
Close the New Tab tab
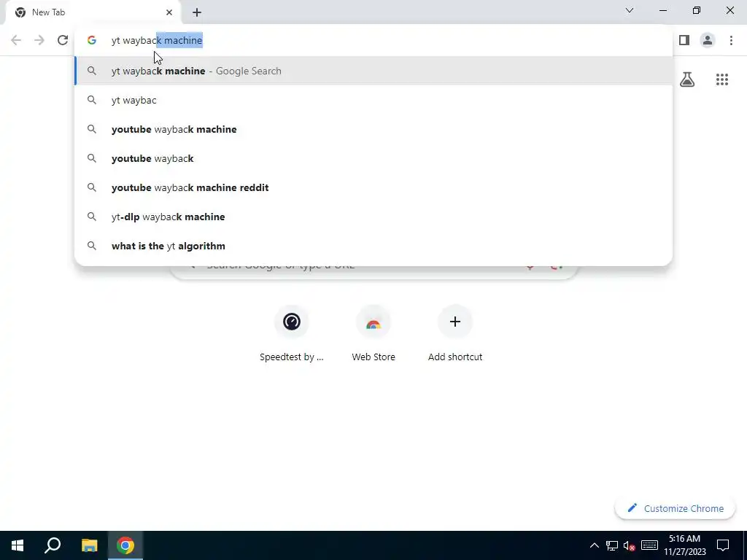click(x=169, y=12)
